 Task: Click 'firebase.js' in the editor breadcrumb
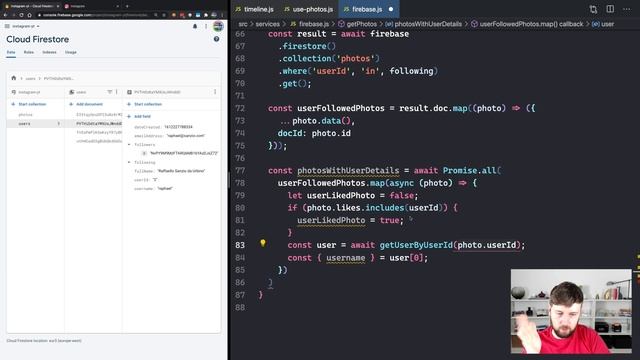pos(313,24)
